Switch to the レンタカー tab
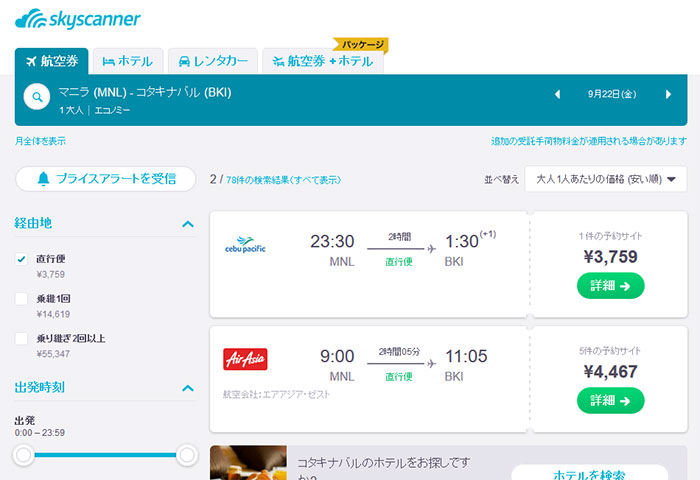Image resolution: width=700 pixels, height=480 pixels. [213, 61]
